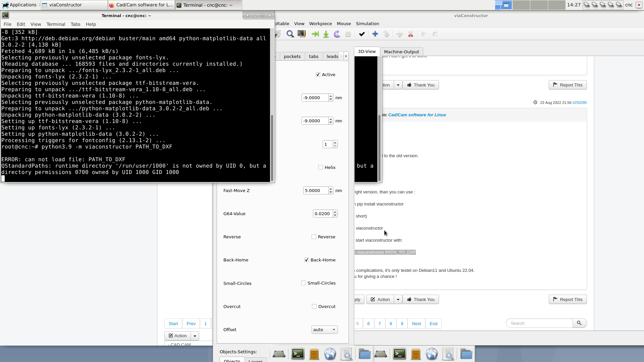644x362 pixels.
Task: Enable the Overcut checkbox
Action: [x=314, y=306]
